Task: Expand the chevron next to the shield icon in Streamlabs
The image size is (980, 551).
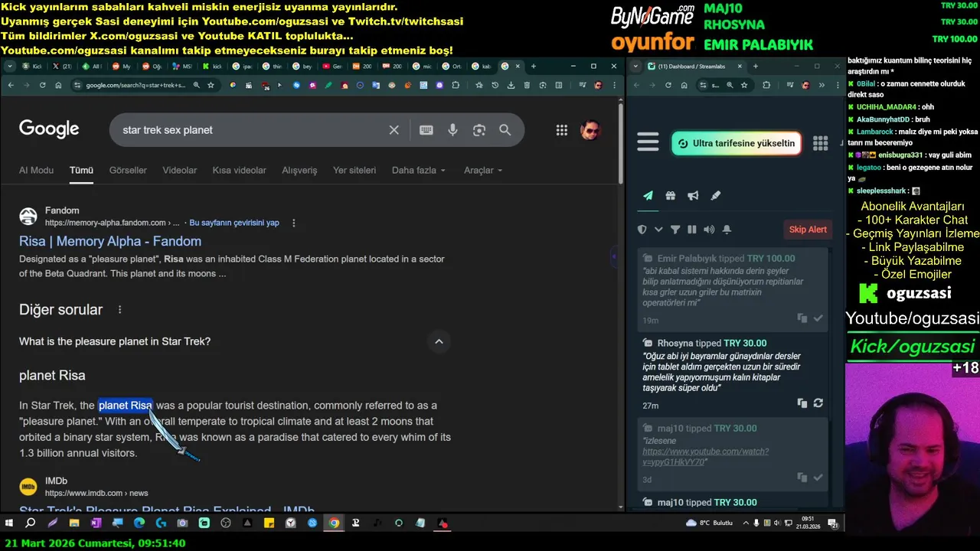Action: tap(658, 229)
